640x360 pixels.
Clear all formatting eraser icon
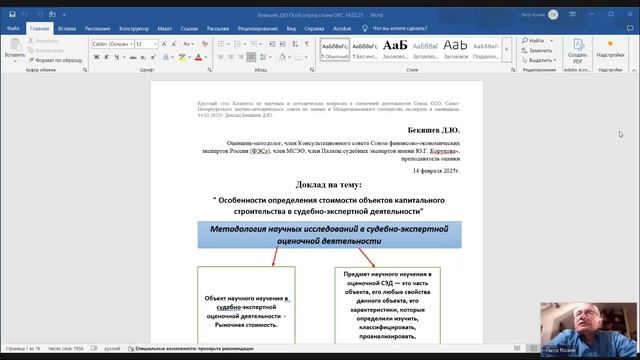point(205,44)
